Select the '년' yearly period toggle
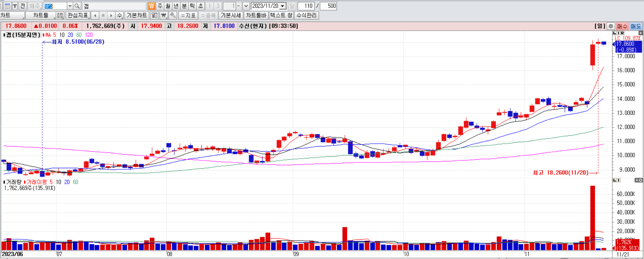The width and height of the screenshot is (644, 259). coord(176,6)
